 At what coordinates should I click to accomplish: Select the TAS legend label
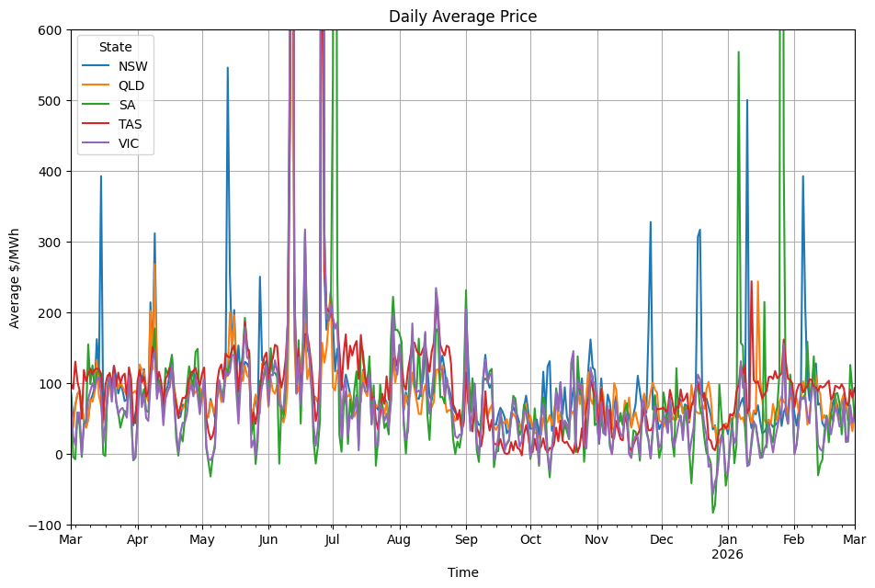point(131,124)
